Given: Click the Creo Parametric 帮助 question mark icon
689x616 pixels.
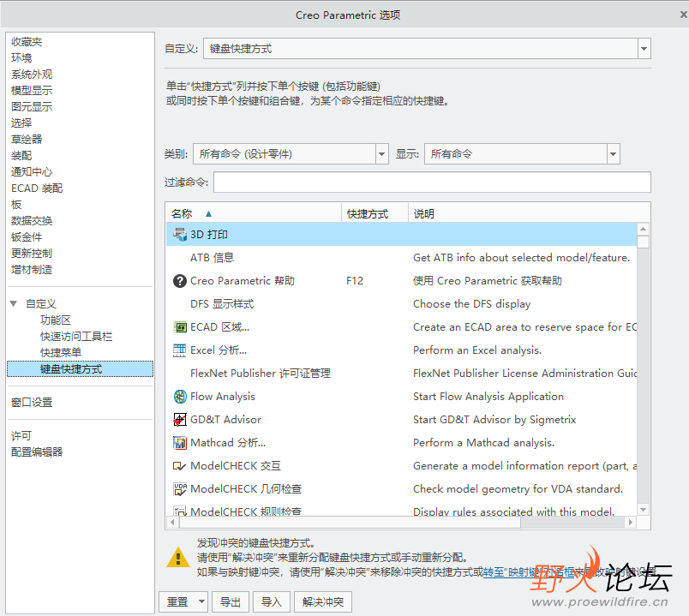Looking at the screenshot, I should point(180,281).
